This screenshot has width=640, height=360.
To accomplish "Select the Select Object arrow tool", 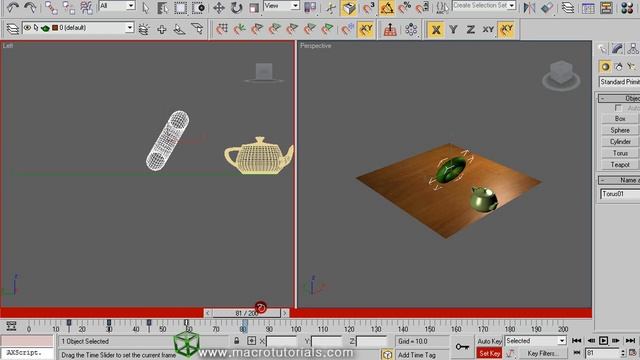I will [145, 7].
